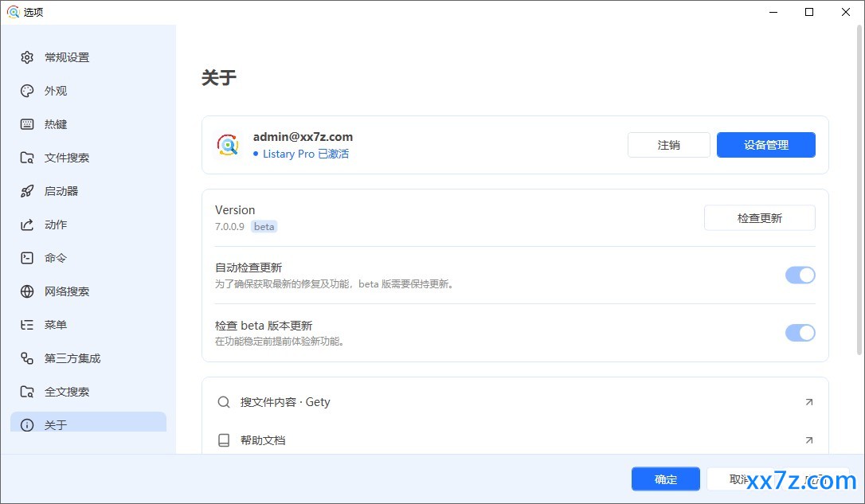Click the version number 7.0.0.9
865x504 pixels.
click(x=229, y=227)
